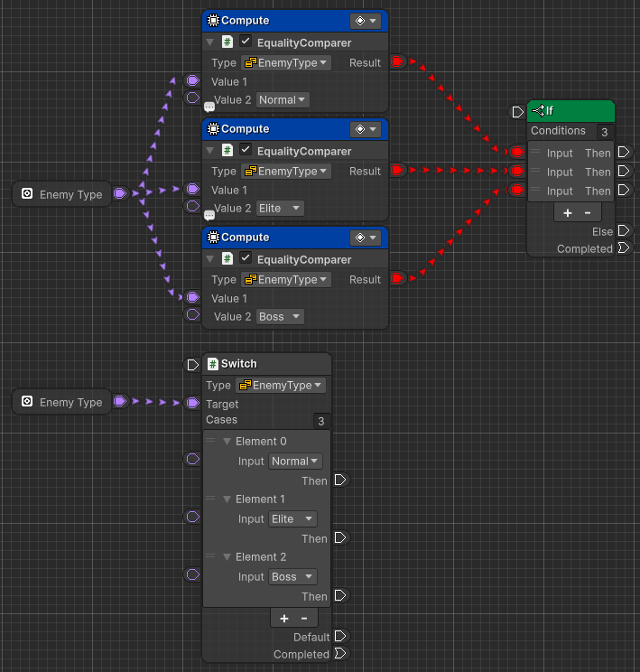Click Target input port on Switch node
This screenshot has height=672, width=640.
(x=193, y=403)
